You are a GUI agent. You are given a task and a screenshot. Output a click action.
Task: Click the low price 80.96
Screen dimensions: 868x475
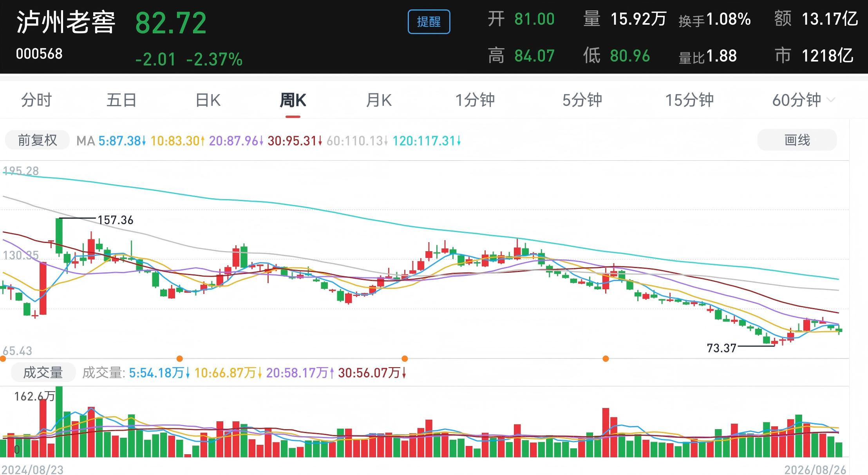(x=630, y=56)
